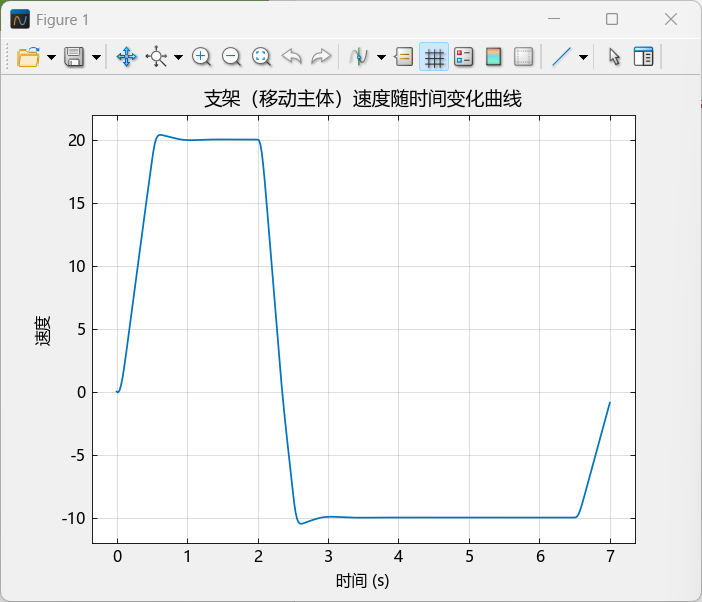Open the dropdown arrow next to the save icon
The image size is (702, 602).
point(96,57)
